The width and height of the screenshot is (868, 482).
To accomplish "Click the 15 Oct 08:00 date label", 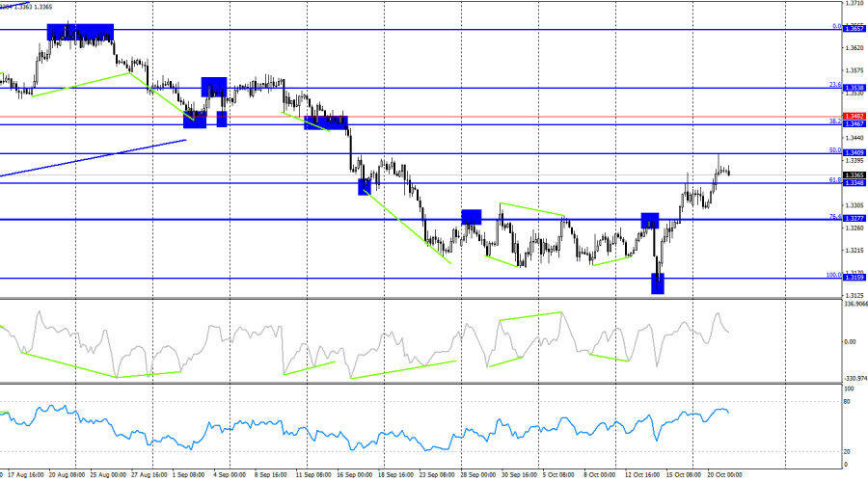I will point(683,475).
